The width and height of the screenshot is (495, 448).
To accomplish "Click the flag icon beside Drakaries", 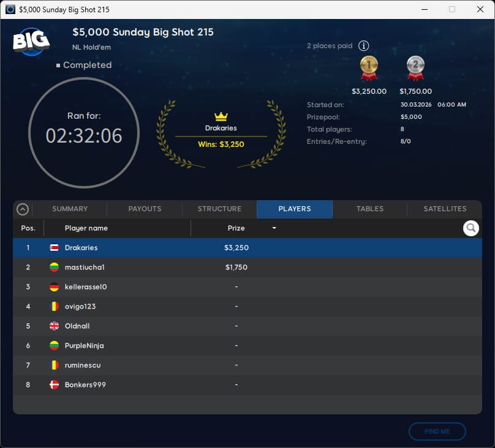I will pos(54,248).
